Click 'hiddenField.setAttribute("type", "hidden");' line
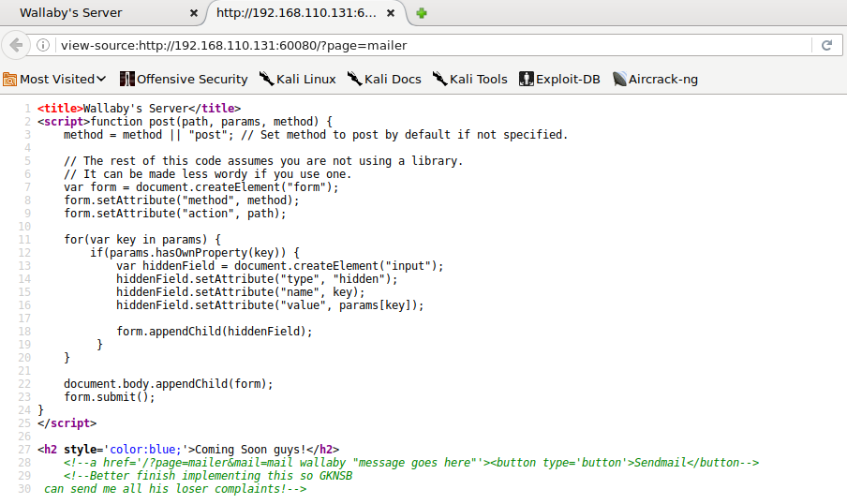847x504 pixels. click(257, 279)
